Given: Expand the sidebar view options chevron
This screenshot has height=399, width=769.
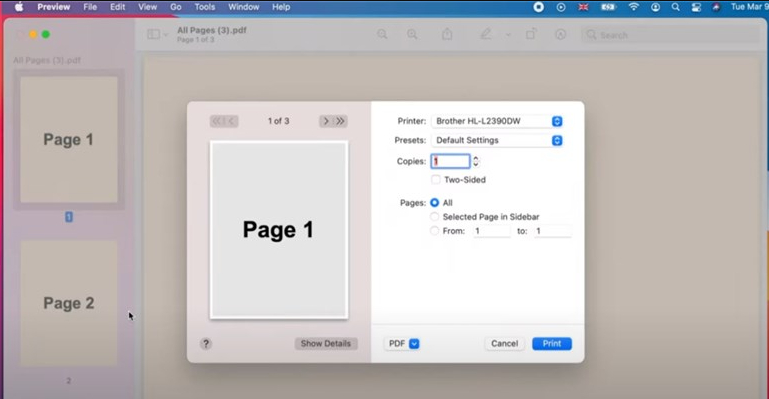Looking at the screenshot, I should [x=166, y=34].
